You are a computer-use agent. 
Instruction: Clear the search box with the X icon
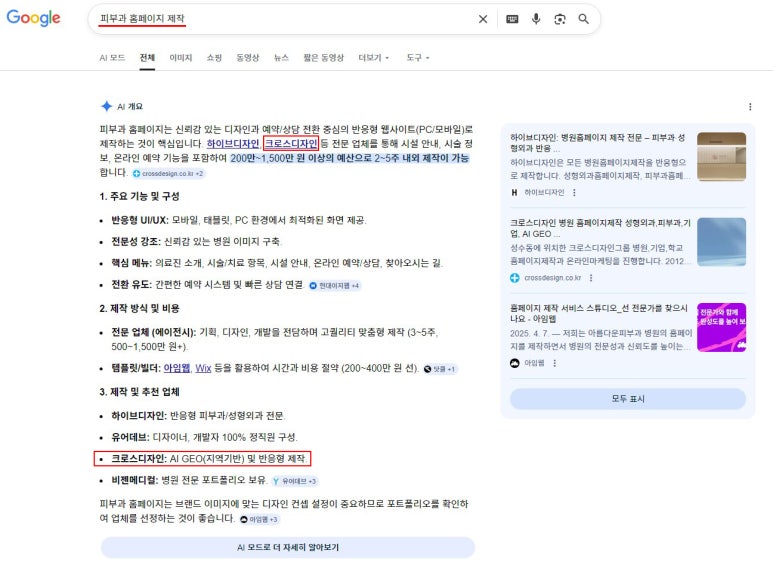(x=483, y=19)
